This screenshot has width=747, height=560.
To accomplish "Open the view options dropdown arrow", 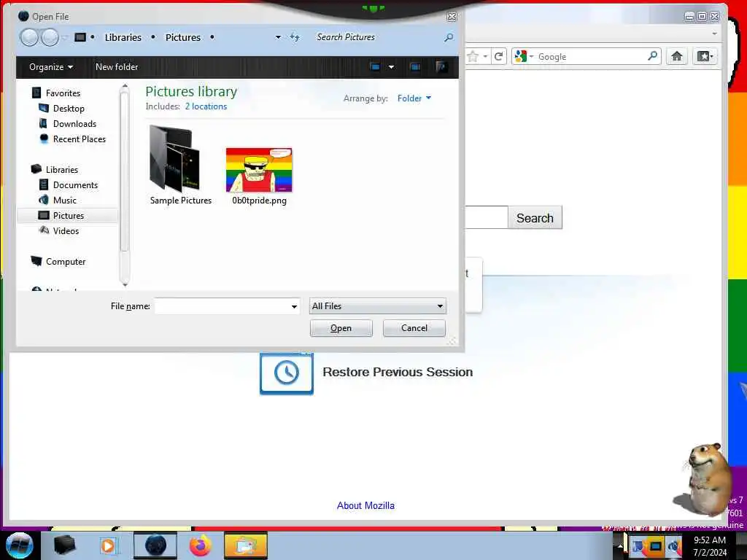I will (391, 67).
